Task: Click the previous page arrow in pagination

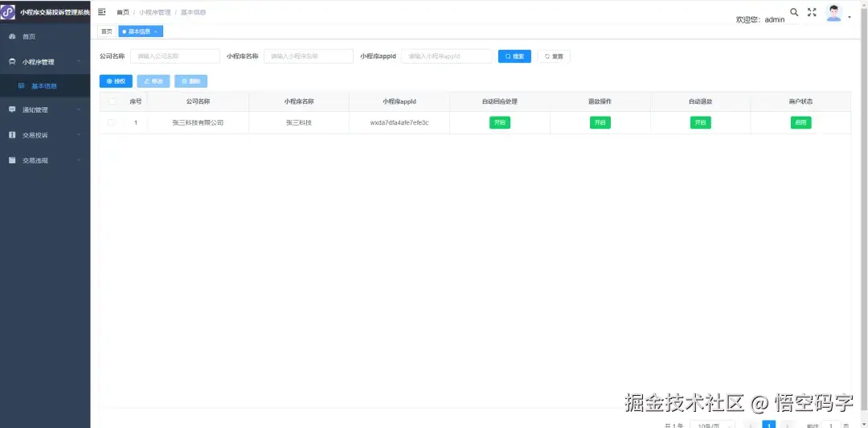Action: [751, 425]
